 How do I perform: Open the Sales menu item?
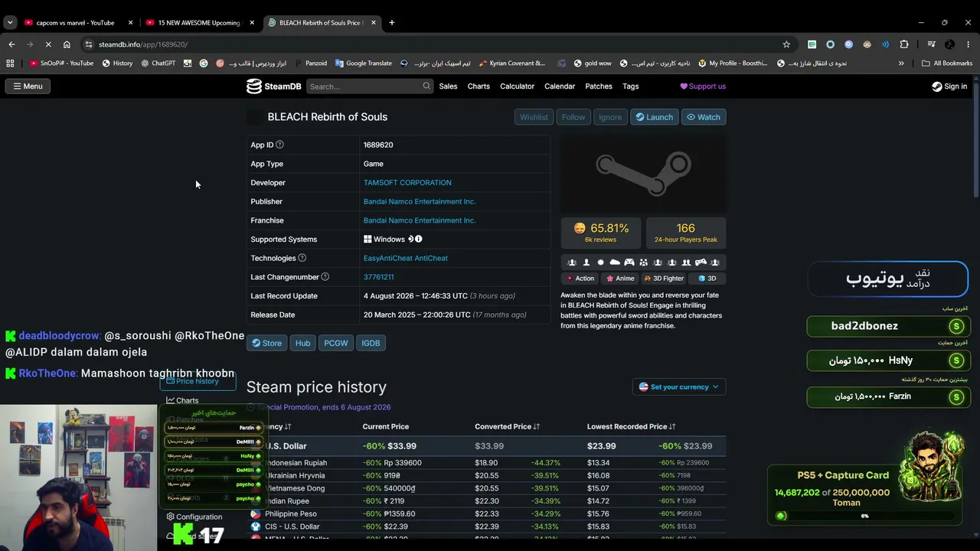click(448, 86)
